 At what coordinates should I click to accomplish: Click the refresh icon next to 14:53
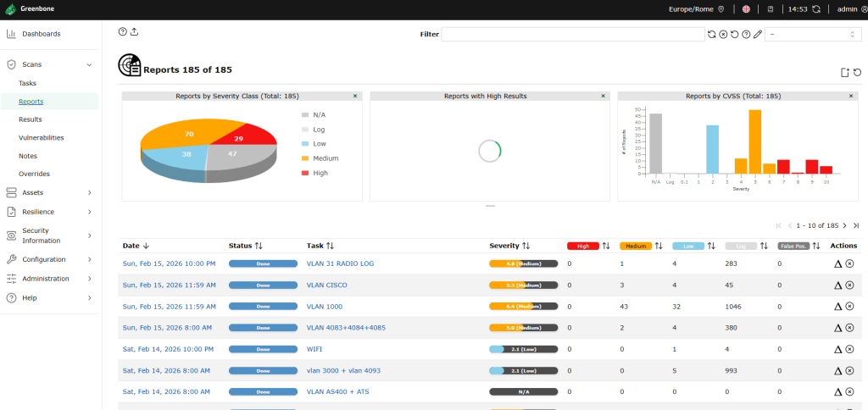pyautogui.click(x=815, y=9)
